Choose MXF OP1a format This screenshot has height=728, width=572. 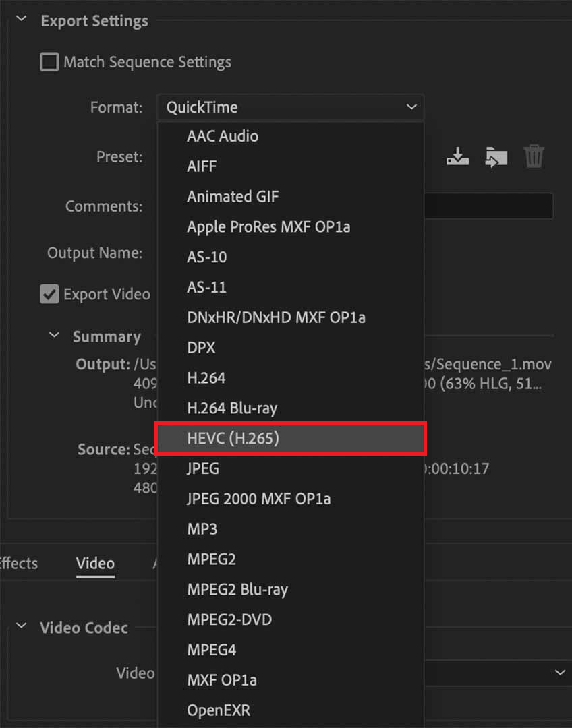[291, 679]
